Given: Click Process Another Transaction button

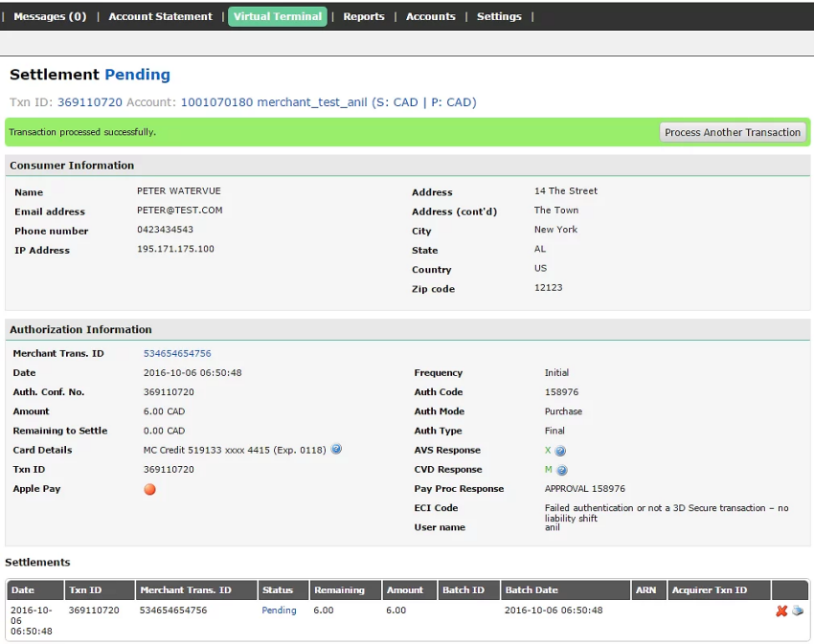Looking at the screenshot, I should [733, 132].
